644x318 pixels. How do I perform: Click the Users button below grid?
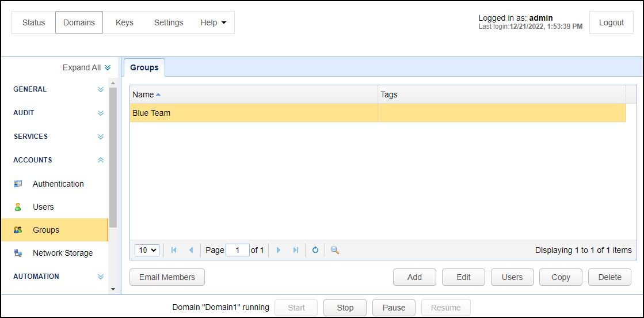click(x=513, y=277)
